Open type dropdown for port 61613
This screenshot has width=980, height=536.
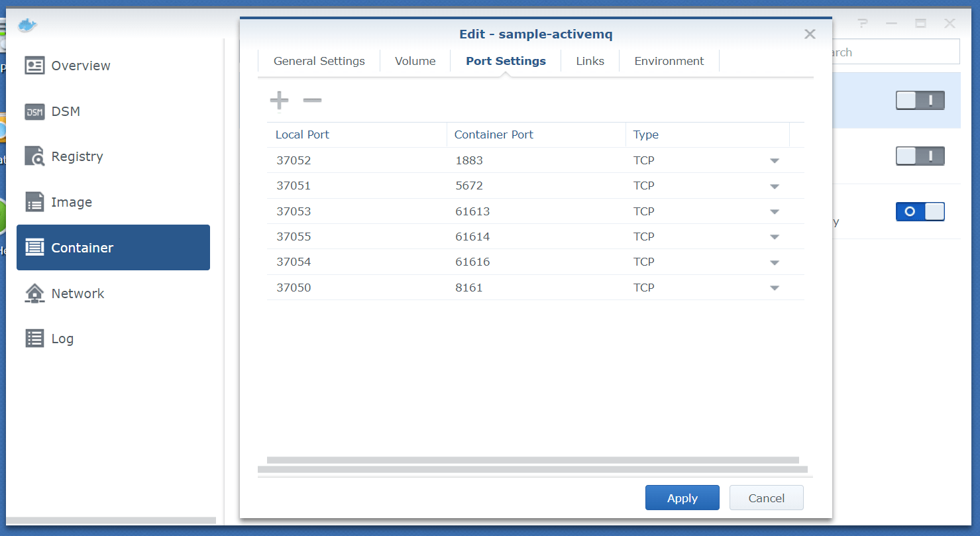coord(774,212)
